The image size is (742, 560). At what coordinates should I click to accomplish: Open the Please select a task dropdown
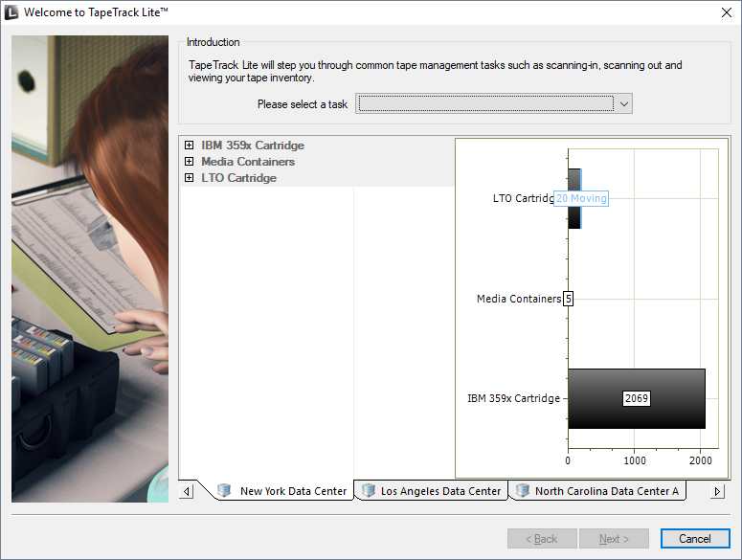(x=624, y=103)
